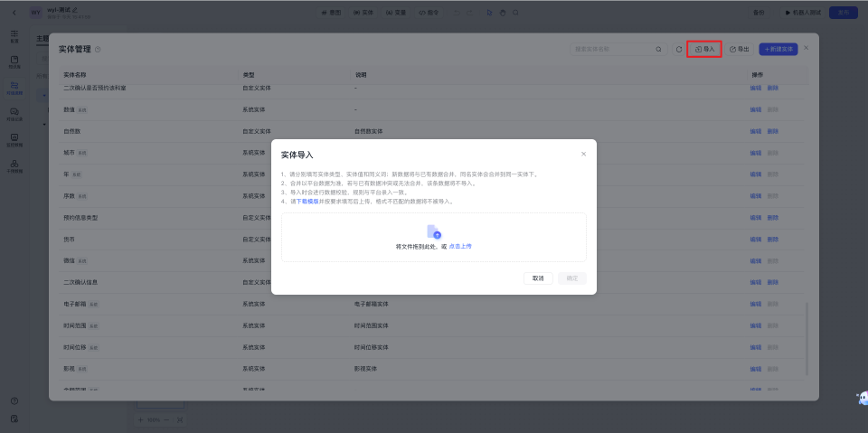Image resolution: width=868 pixels, height=433 pixels.
Task: Open 知识库 in the left sidebar
Action: (14, 61)
